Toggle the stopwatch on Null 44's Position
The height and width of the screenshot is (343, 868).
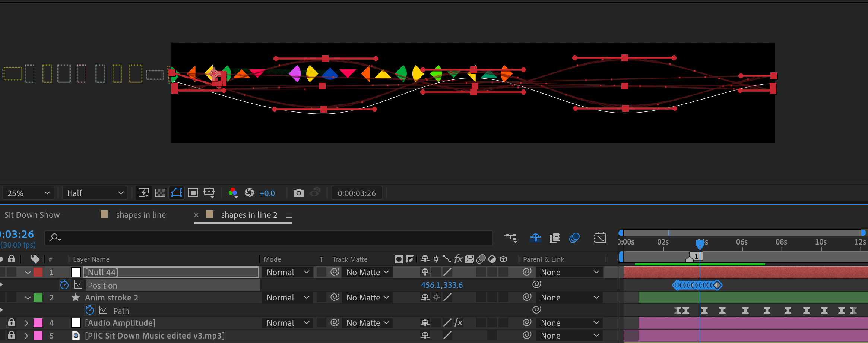64,285
